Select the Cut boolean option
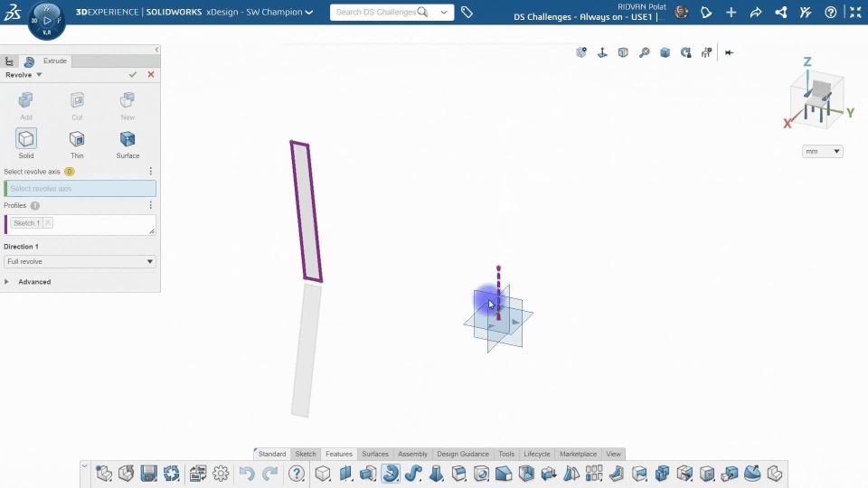868x488 pixels. 77,106
